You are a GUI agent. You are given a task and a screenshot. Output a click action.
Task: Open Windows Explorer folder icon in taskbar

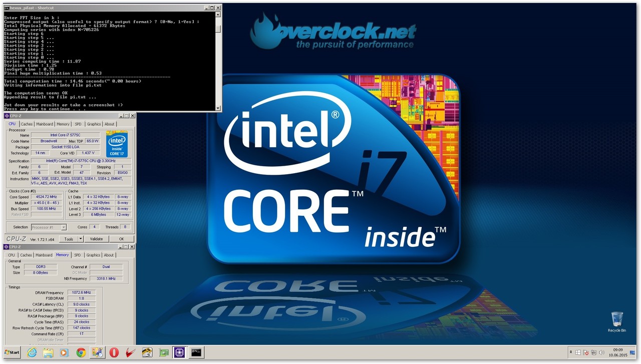click(x=48, y=352)
